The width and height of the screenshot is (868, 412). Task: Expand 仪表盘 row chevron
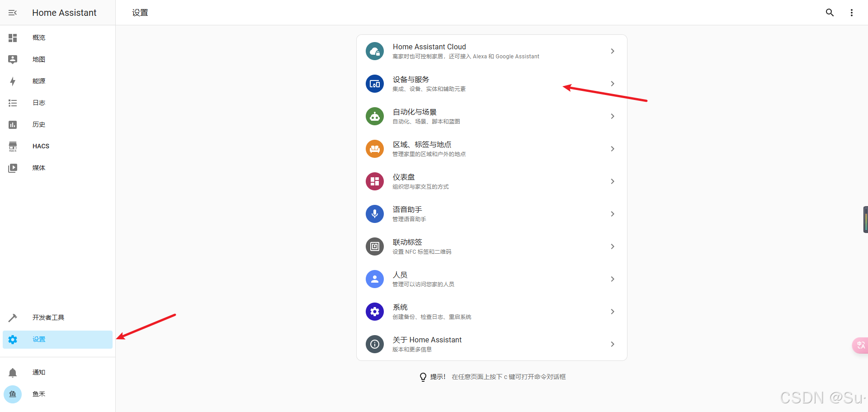pos(613,181)
